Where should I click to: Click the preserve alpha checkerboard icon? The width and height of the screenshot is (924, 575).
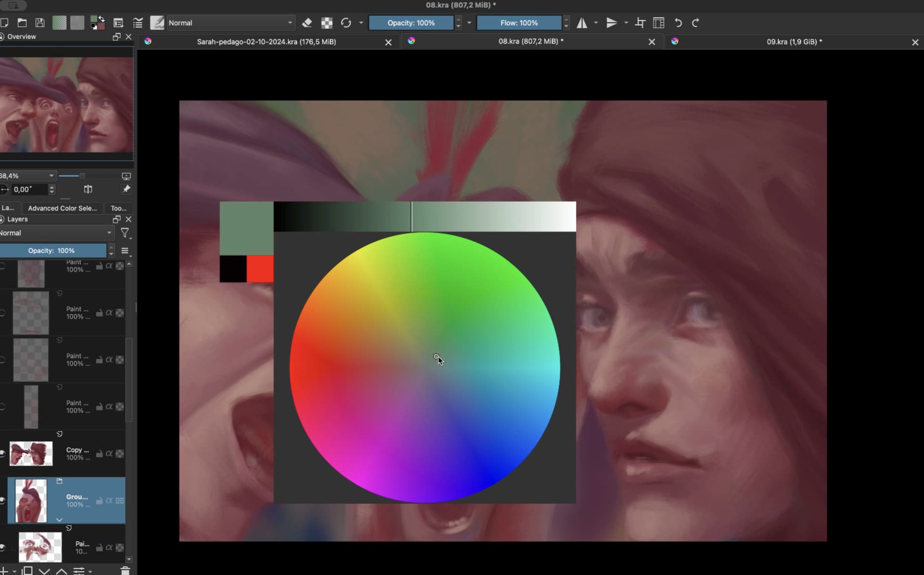[327, 23]
